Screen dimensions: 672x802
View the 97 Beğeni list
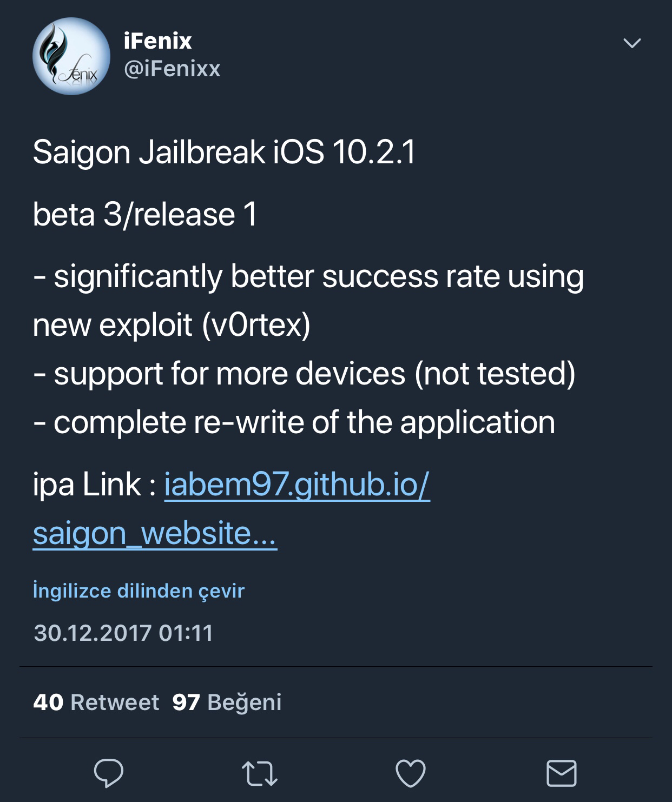pos(227,702)
